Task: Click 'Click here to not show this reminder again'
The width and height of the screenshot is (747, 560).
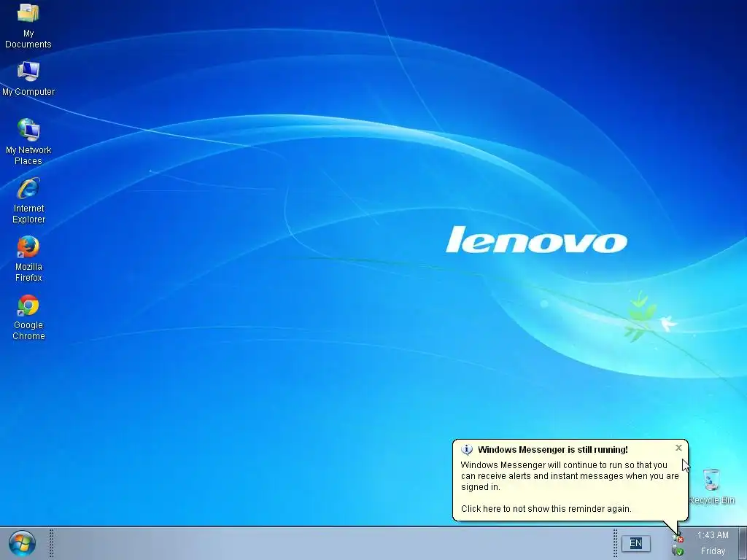Action: click(x=546, y=508)
